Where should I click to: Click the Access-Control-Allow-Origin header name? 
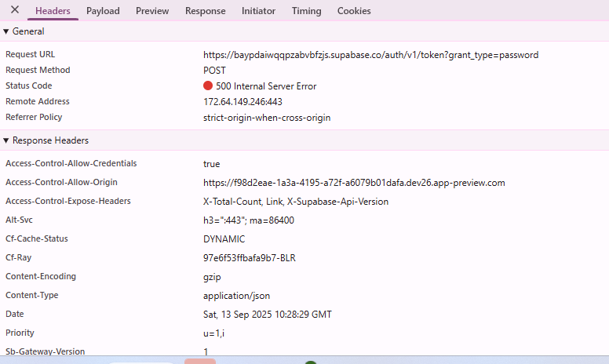point(61,182)
